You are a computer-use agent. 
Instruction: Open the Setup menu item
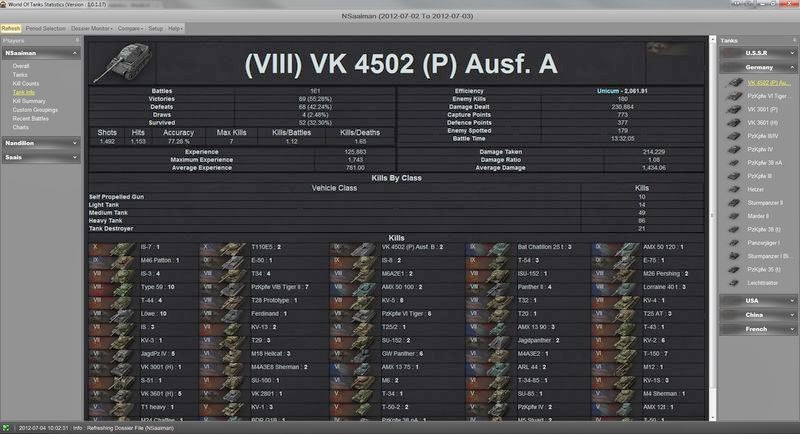pos(156,29)
